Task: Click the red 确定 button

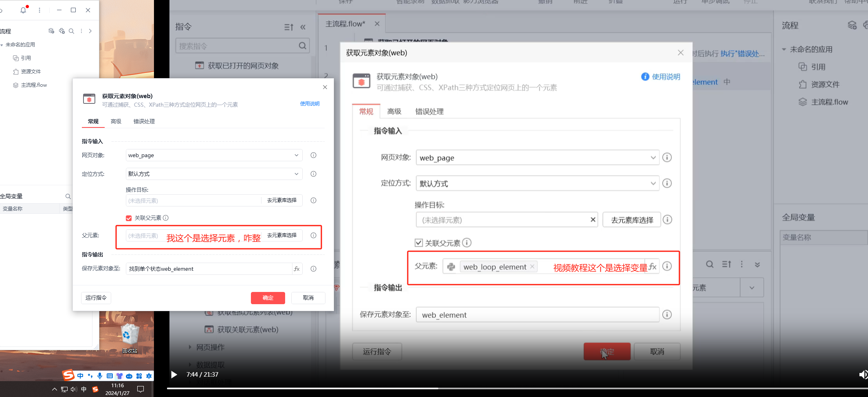Action: 268,298
